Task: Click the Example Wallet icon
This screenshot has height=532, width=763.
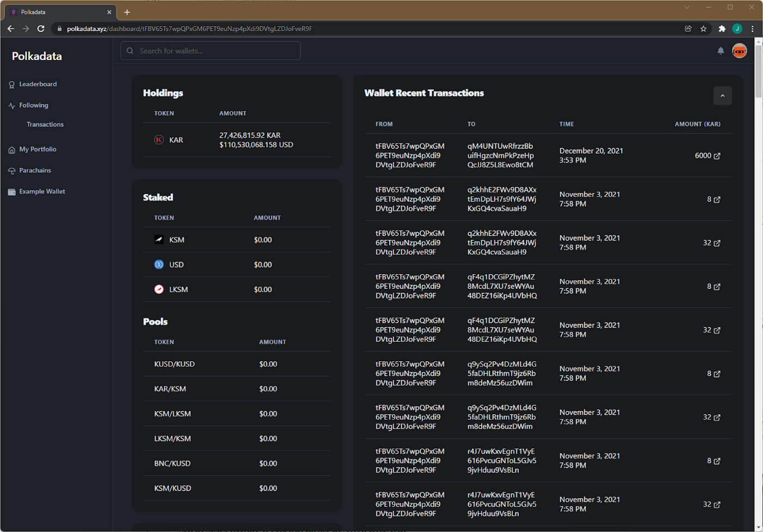Action: click(x=11, y=192)
